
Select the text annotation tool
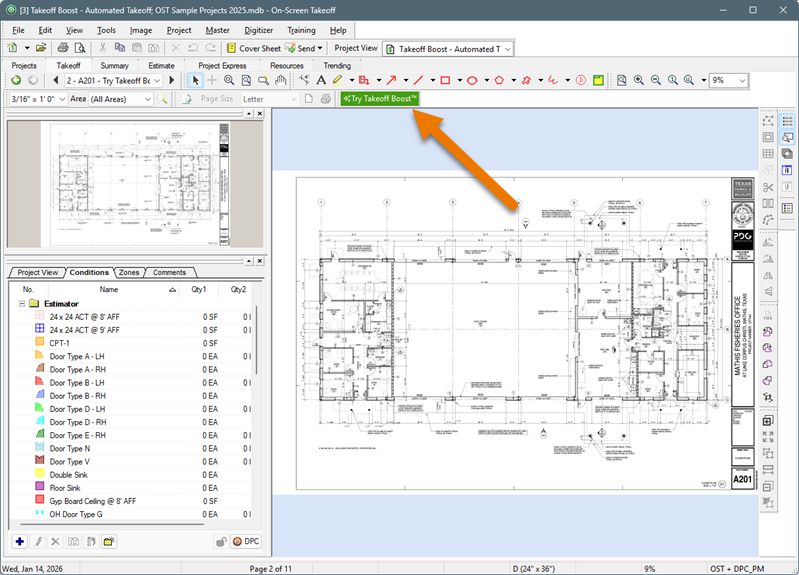[321, 80]
